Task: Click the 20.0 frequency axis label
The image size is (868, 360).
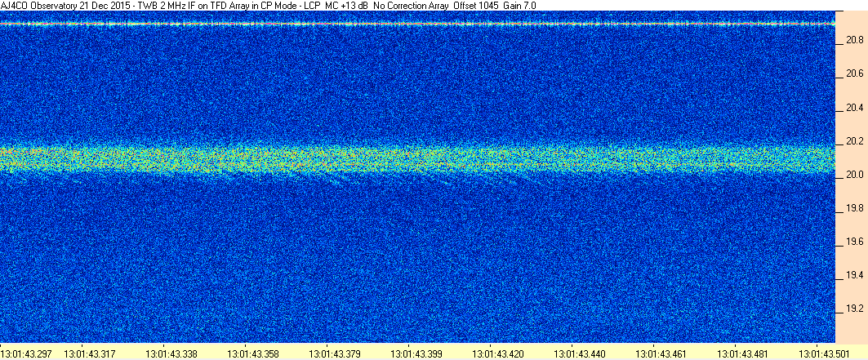Action: click(x=853, y=175)
